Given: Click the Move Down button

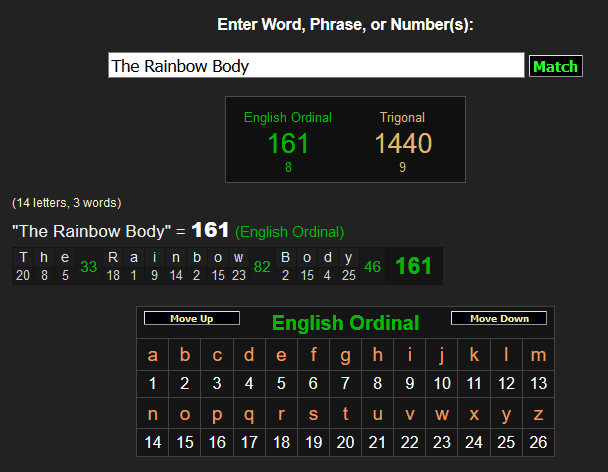Looking at the screenshot, I should (x=498, y=319).
